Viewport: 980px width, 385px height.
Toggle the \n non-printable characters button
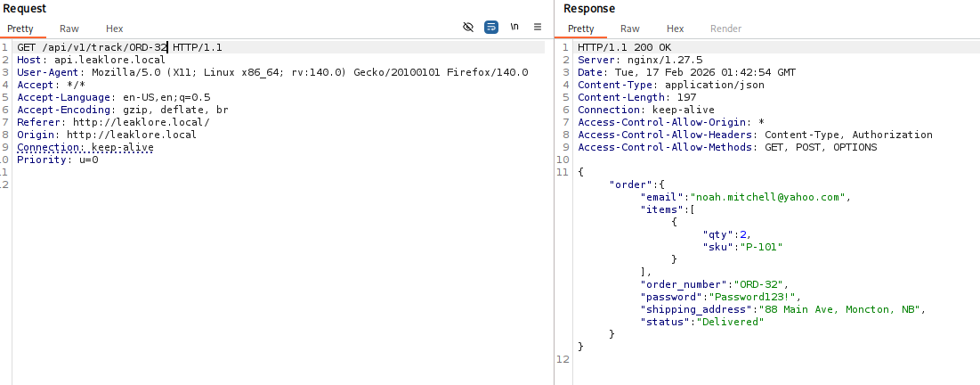(x=514, y=27)
